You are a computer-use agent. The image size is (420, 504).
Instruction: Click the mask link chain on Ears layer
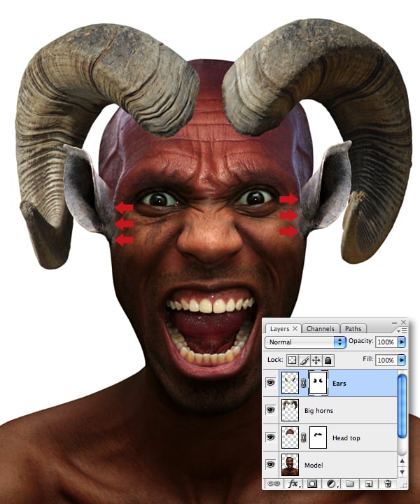[x=303, y=383]
